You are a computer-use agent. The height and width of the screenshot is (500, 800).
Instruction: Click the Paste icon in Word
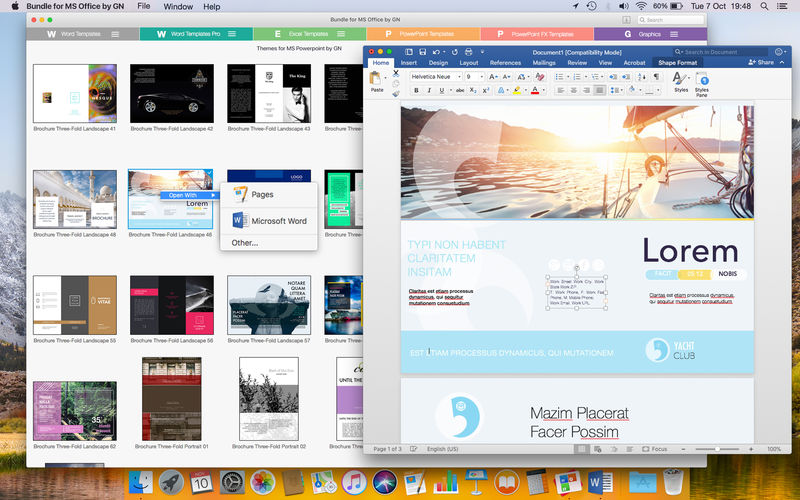pos(376,80)
